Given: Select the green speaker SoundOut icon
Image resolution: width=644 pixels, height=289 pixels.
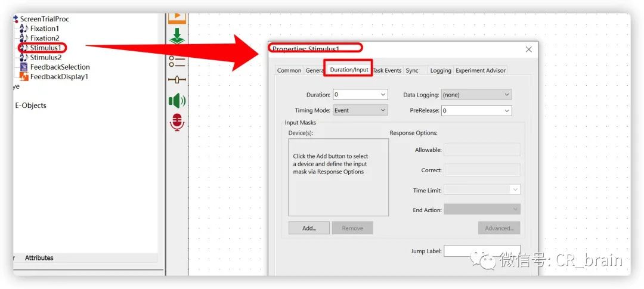Looking at the screenshot, I should pos(177,101).
